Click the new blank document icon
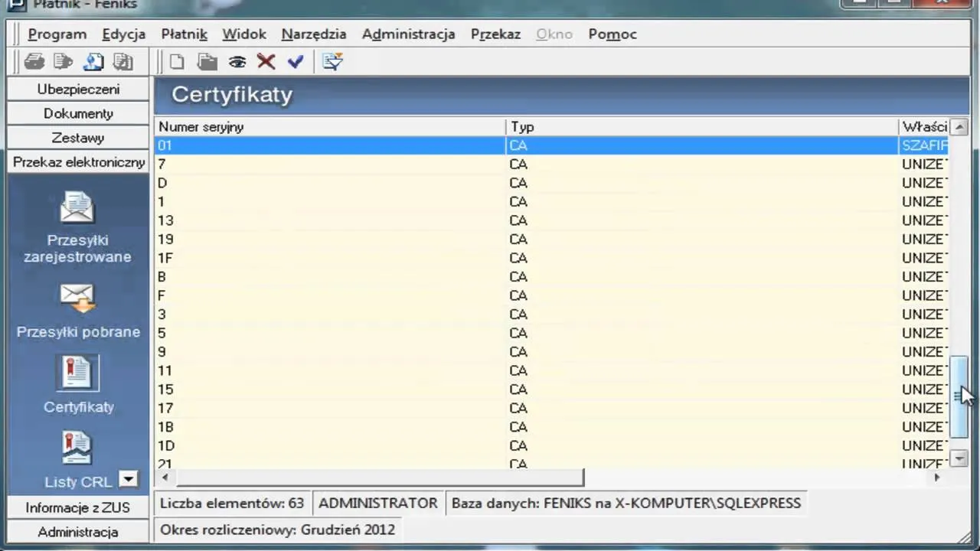 coord(177,62)
